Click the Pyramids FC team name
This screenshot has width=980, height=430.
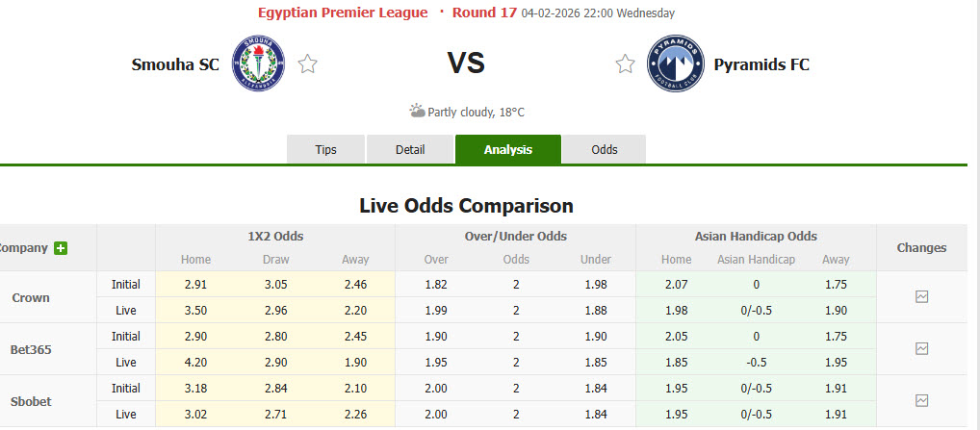[x=761, y=65]
